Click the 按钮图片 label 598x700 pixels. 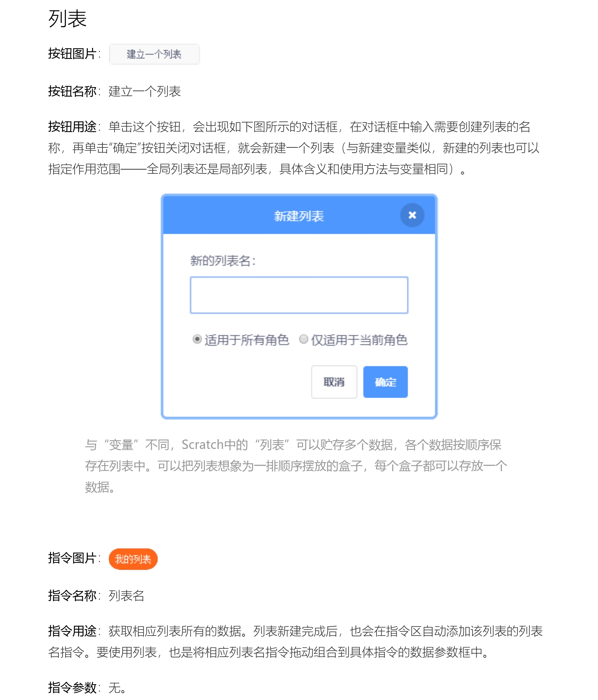click(72, 54)
